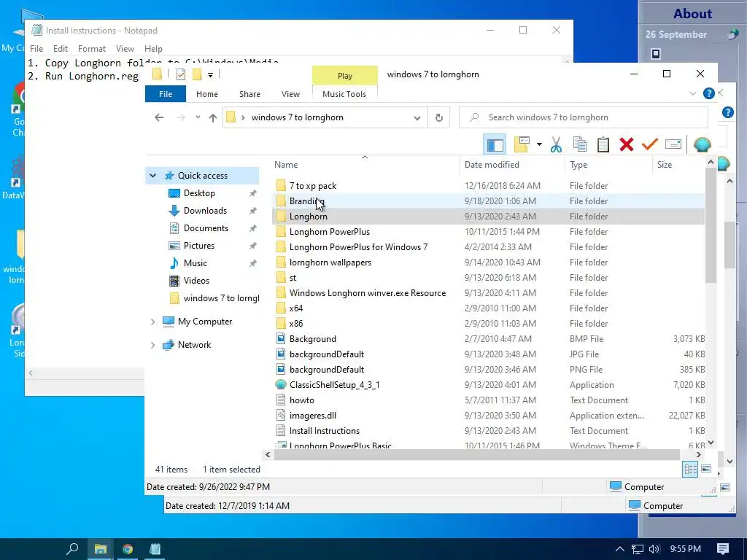
Task: Click the Paste clipboard icon
Action: pos(603,144)
